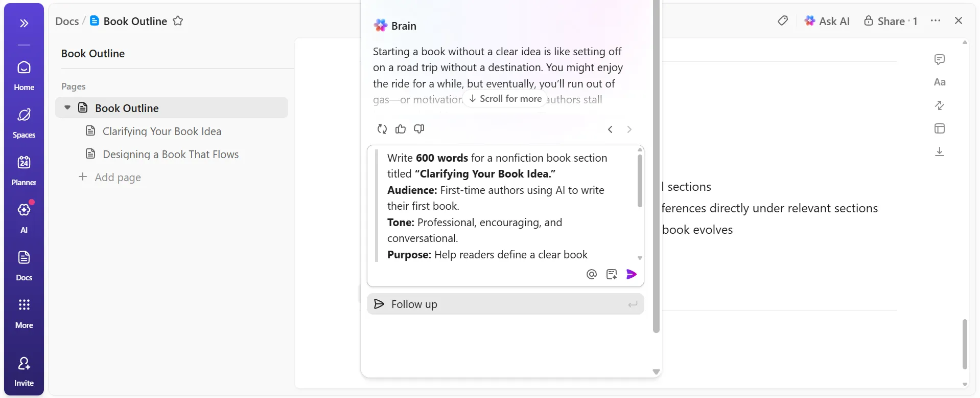The height and width of the screenshot is (398, 980).
Task: Click Add page in the Pages list
Action: [109, 177]
